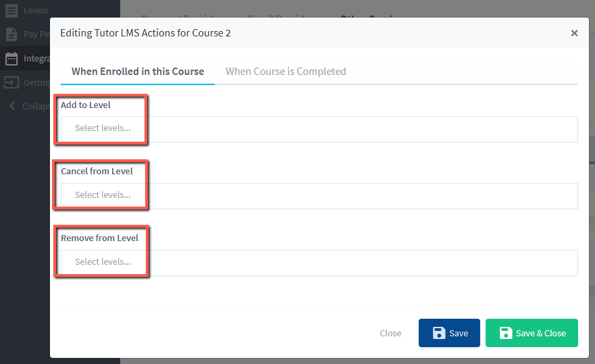This screenshot has height=364, width=595.
Task: Click the Getting Started arrow icon
Action: [x=11, y=82]
